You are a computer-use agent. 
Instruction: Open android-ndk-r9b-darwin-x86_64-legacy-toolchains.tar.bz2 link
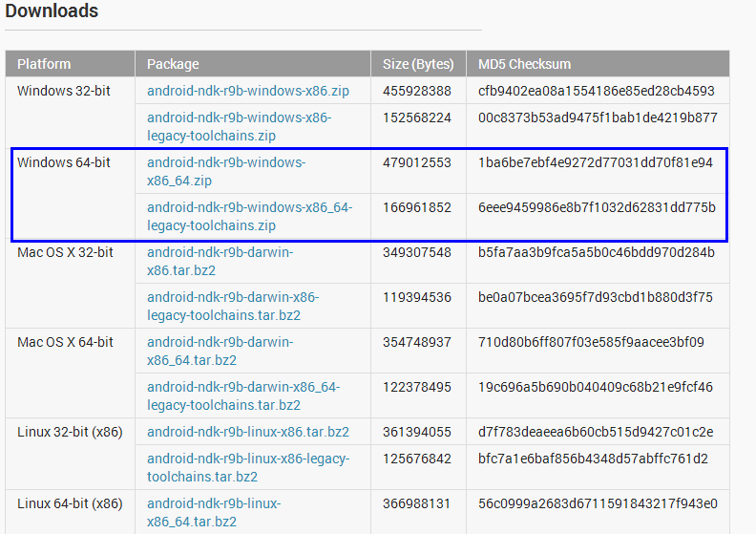pyautogui.click(x=243, y=395)
